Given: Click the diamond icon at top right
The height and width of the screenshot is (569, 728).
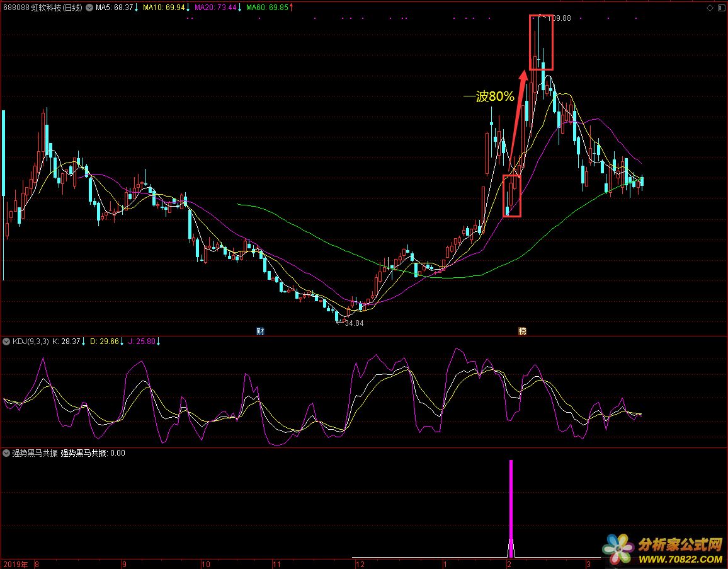Looking at the screenshot, I should click(x=710, y=8).
